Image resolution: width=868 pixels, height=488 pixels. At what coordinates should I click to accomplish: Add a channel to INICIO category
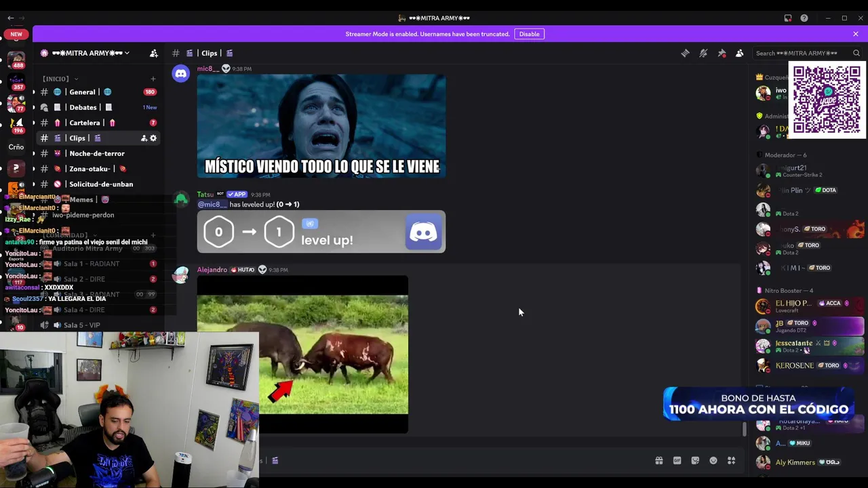[153, 79]
